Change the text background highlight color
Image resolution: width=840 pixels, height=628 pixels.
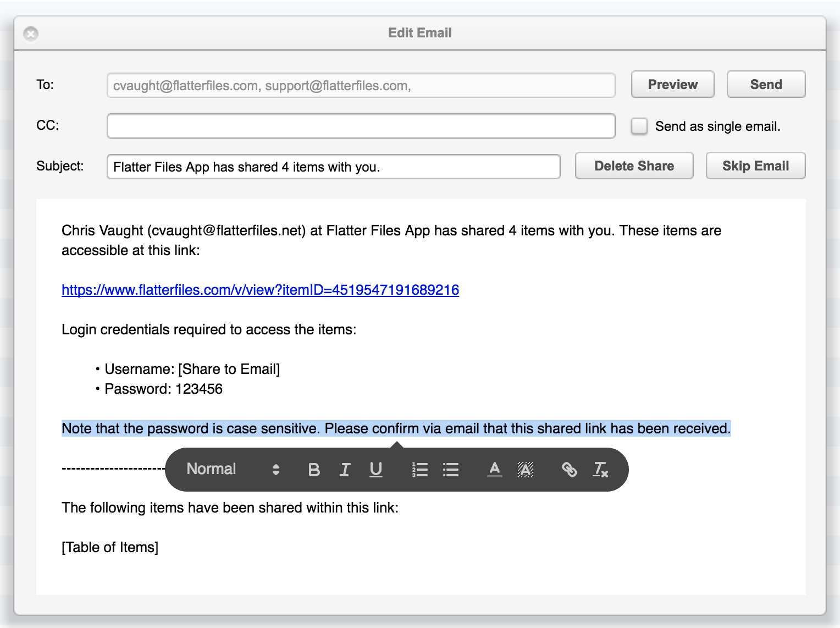[x=526, y=470]
